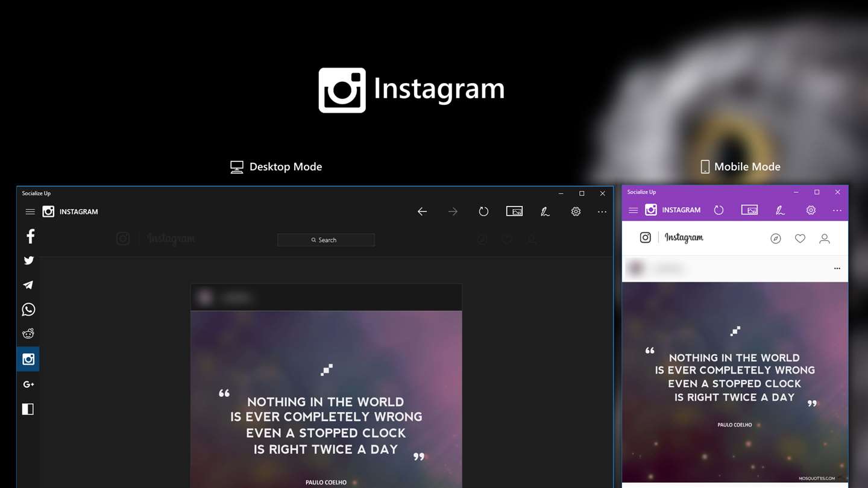
Task: Open explore compass in desktop Instagram page
Action: 483,240
